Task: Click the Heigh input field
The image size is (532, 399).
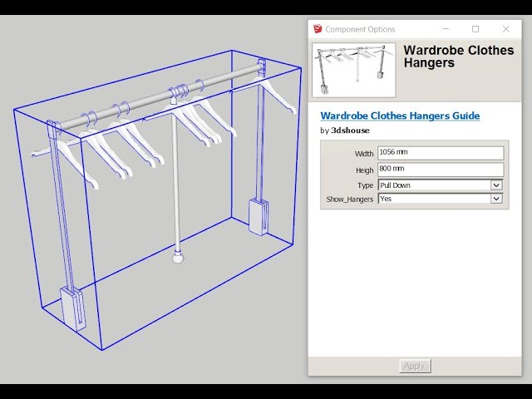Action: pyautogui.click(x=441, y=170)
